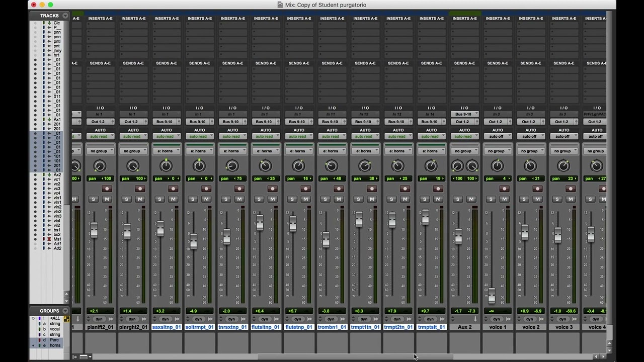
Task: Open the dyn voice selector on voice 2
Action: [x=530, y=319]
